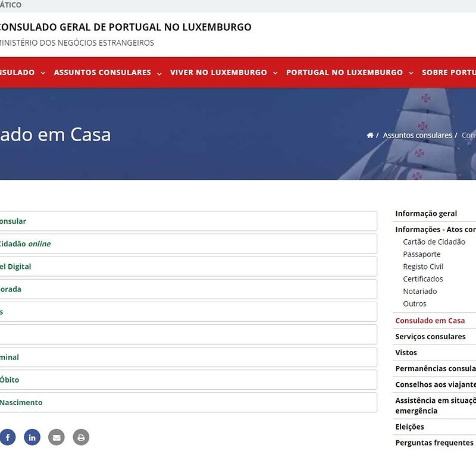Click Consulado Geral de Portugal no Luxemburgo title
The image size is (476, 476).
coord(125,27)
